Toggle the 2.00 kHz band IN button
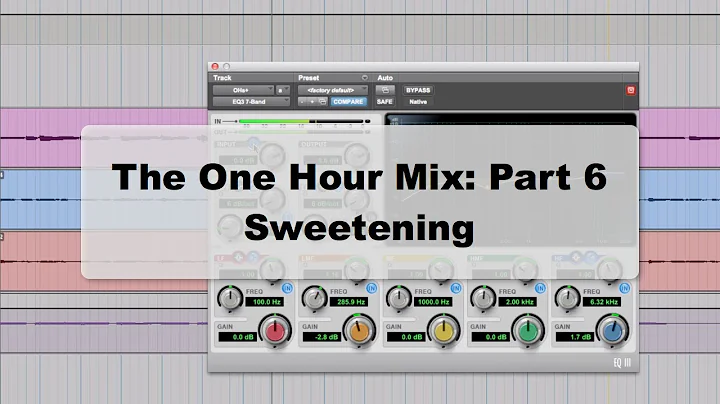This screenshot has height=404, width=720. [540, 288]
